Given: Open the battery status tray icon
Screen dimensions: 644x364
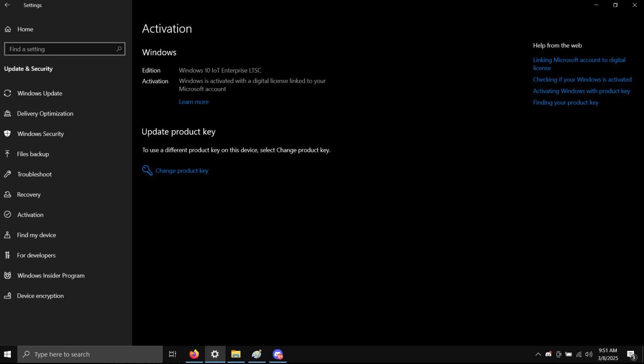Looking at the screenshot, I should (568, 354).
